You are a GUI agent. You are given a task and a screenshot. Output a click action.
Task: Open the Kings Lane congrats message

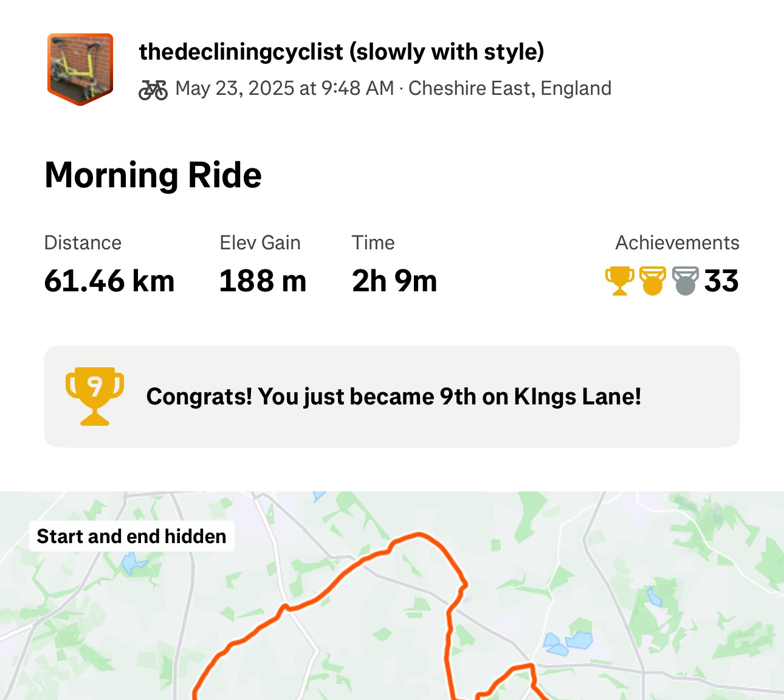[x=394, y=397]
